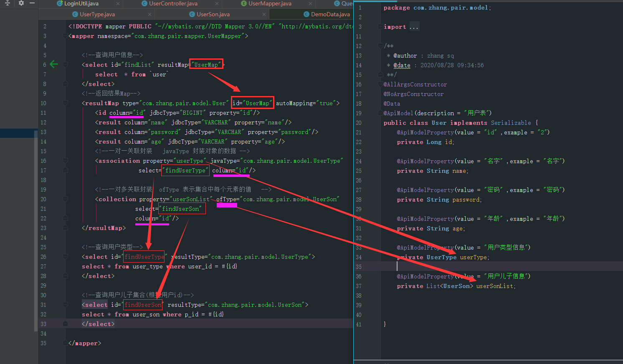Click the closing resultMap fold marker line 23
This screenshot has width=623, height=364.
[66, 227]
